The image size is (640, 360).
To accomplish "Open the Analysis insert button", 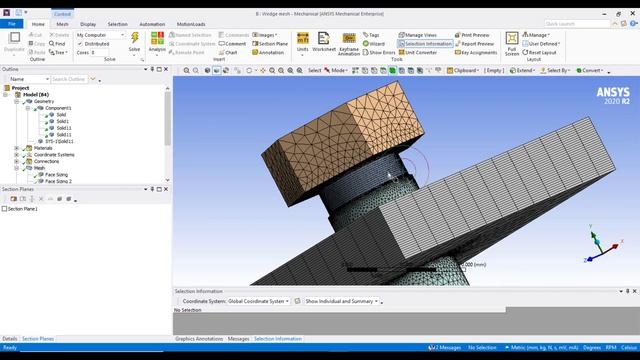I will pyautogui.click(x=157, y=42).
